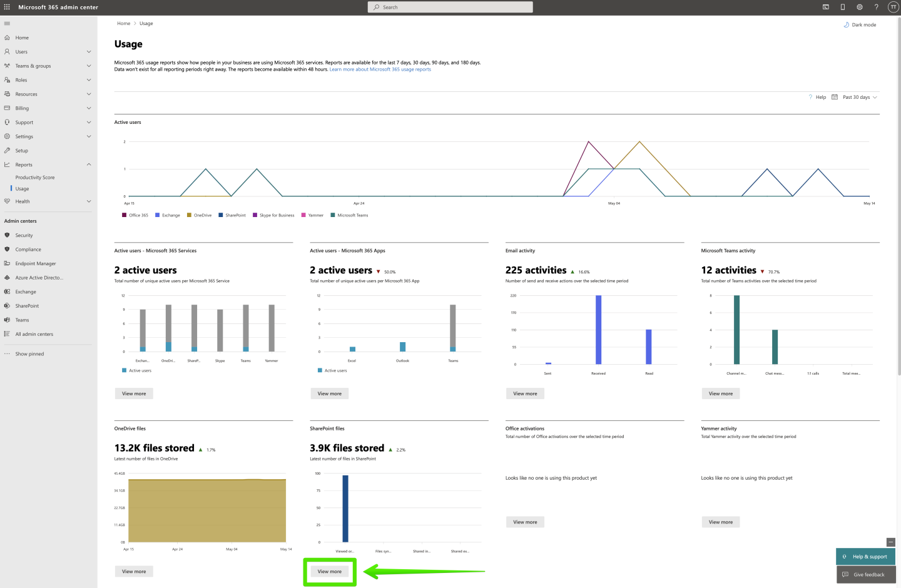This screenshot has height=588, width=901.
Task: Open the settings gear in the top bar
Action: pyautogui.click(x=860, y=7)
